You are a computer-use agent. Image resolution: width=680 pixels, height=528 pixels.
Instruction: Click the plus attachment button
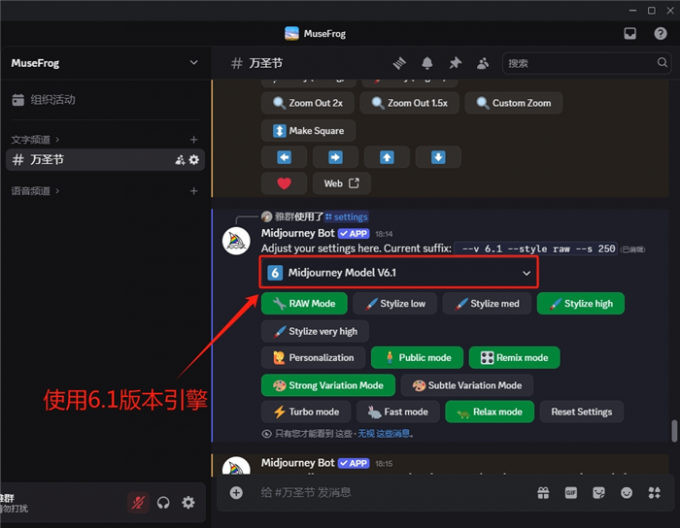pos(236,492)
